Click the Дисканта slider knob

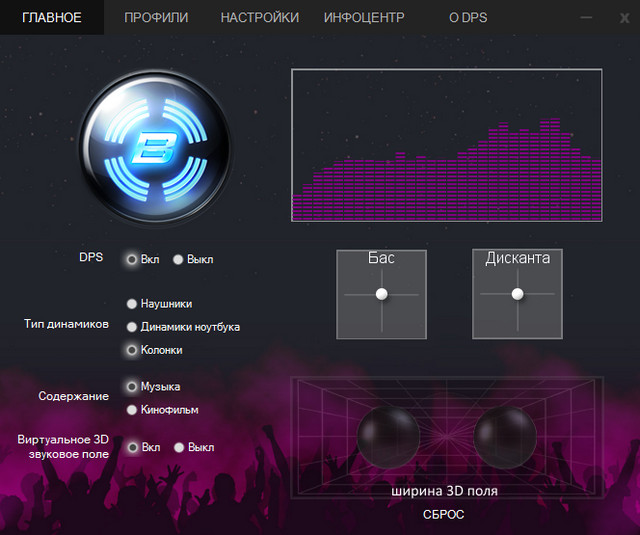[518, 294]
